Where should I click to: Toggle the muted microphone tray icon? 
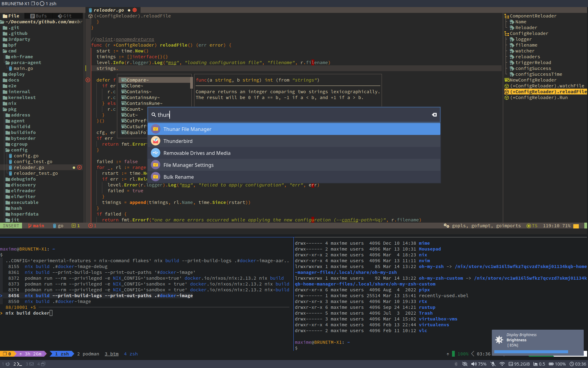coord(493,364)
